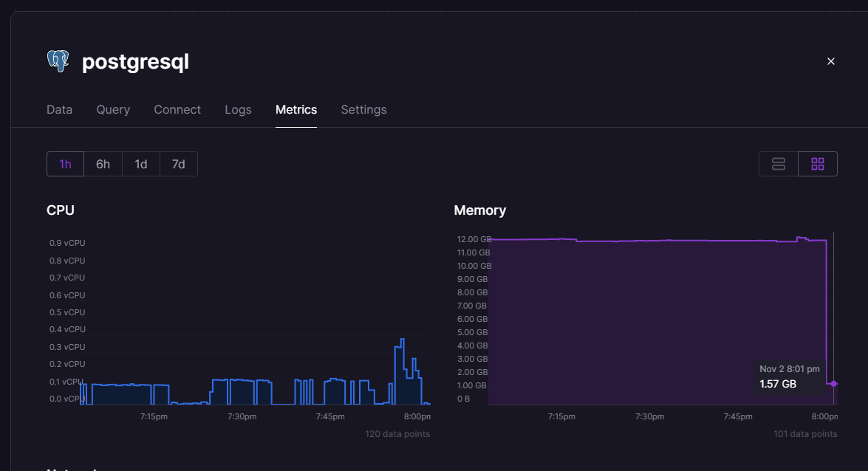
Task: Select the grid layout view icon
Action: tap(817, 163)
